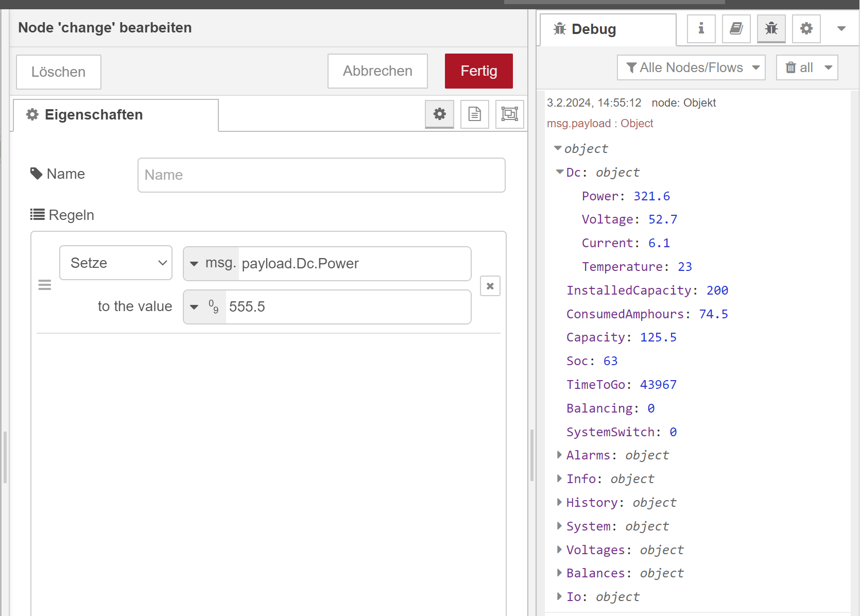
Task: Edit the payload.Dc.Power property field
Action: pos(354,264)
